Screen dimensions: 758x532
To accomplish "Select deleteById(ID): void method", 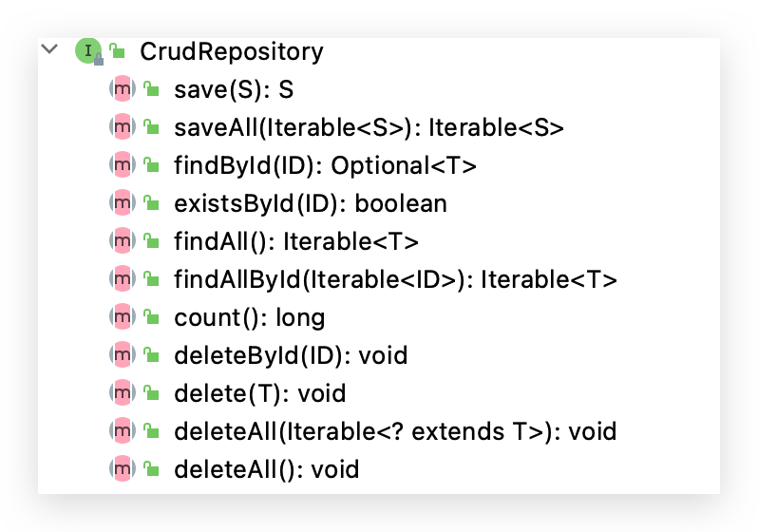I will point(290,355).
